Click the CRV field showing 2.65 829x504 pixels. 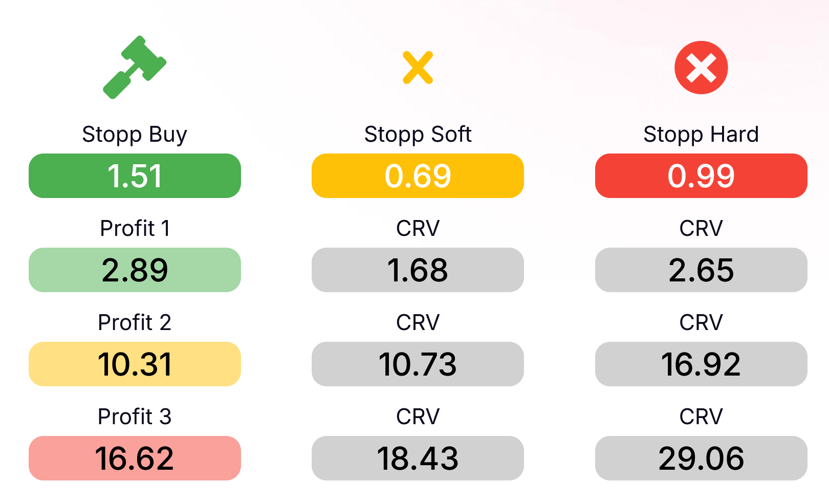tap(701, 270)
